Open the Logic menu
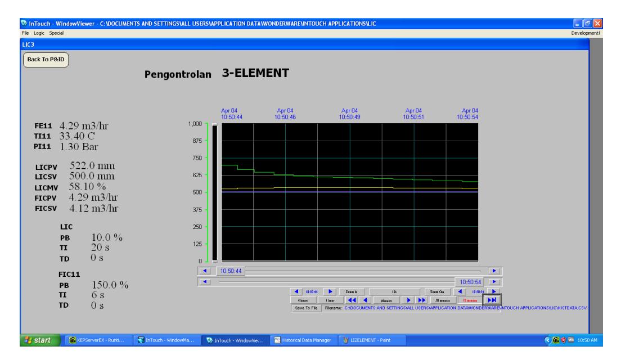Viewport: 621px width, 364px height. pyautogui.click(x=39, y=33)
